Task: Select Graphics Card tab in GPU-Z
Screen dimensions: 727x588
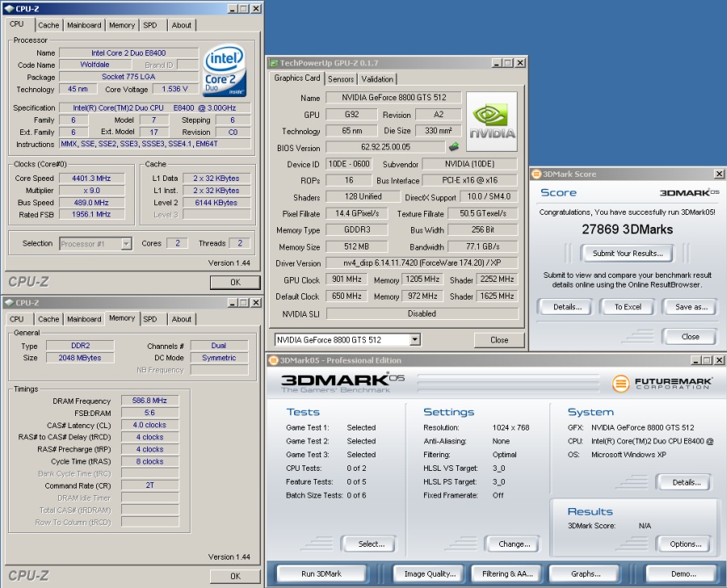Action: (x=296, y=78)
